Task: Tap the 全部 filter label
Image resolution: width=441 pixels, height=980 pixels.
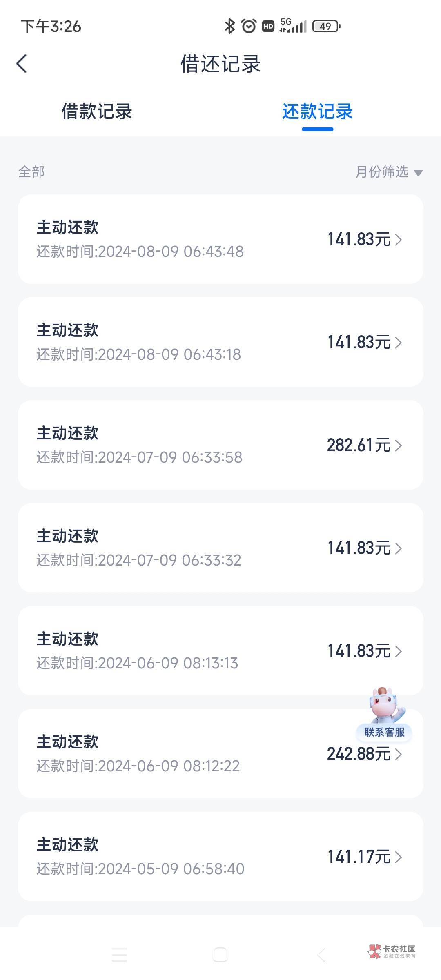Action: coord(31,172)
